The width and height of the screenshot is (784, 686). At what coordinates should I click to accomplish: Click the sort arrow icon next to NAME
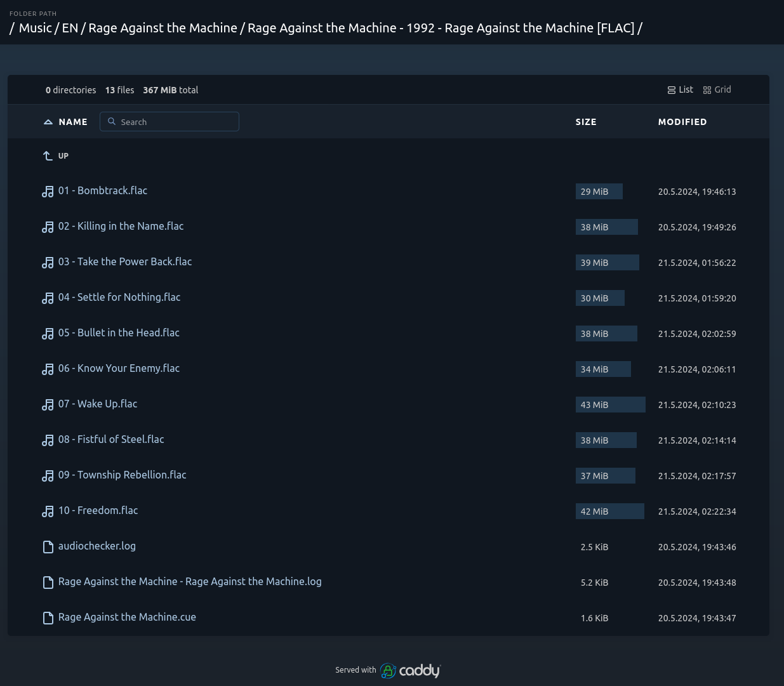(48, 122)
